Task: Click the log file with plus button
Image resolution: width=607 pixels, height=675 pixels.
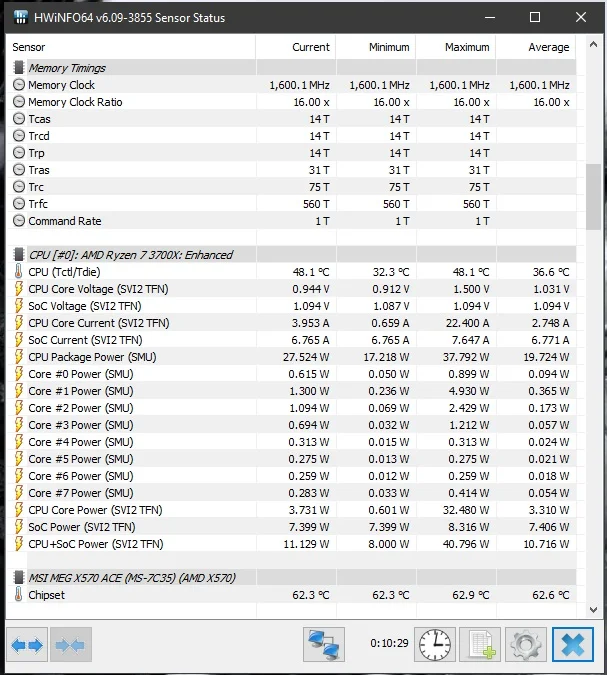Action: pyautogui.click(x=480, y=644)
